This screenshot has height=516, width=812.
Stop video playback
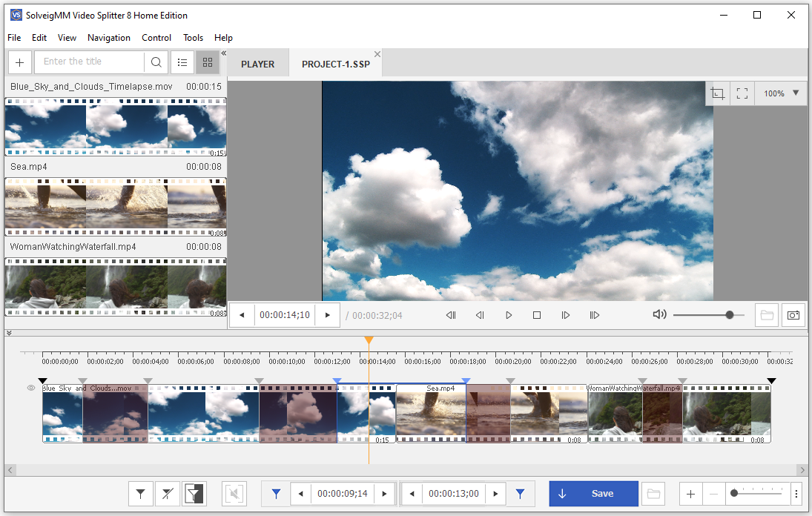(537, 315)
